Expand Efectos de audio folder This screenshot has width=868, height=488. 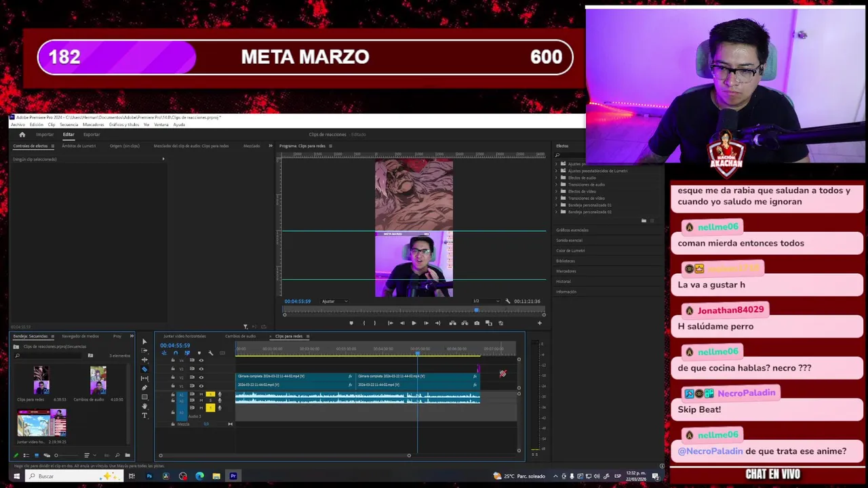click(x=557, y=178)
